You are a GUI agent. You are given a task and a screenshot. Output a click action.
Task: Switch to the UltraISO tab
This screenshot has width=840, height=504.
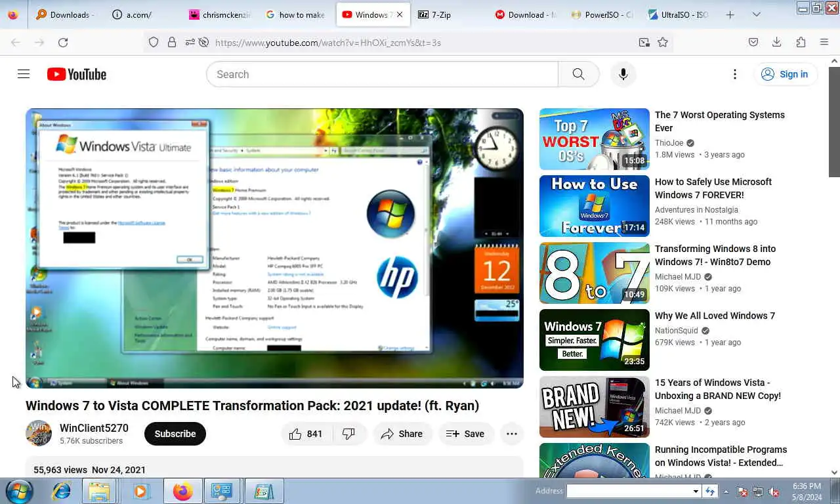pos(679,14)
